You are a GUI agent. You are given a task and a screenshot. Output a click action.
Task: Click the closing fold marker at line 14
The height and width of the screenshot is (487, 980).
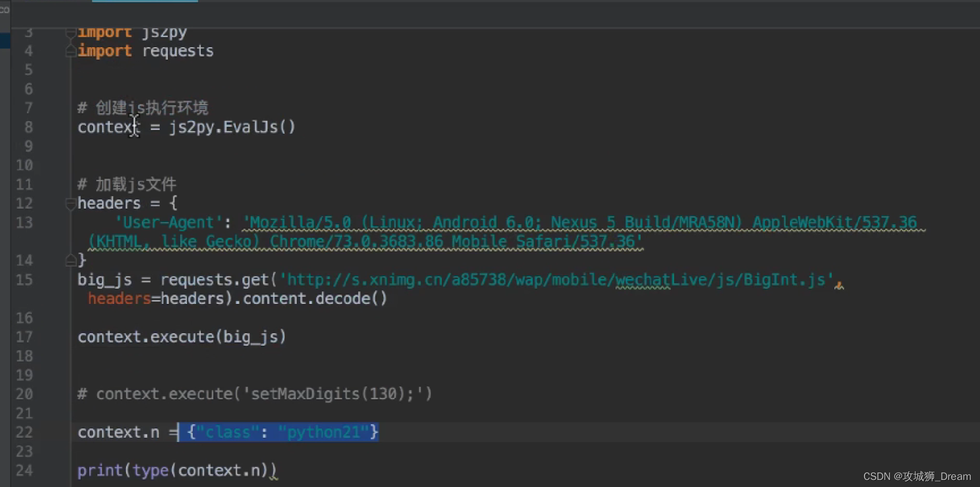pyautogui.click(x=70, y=261)
